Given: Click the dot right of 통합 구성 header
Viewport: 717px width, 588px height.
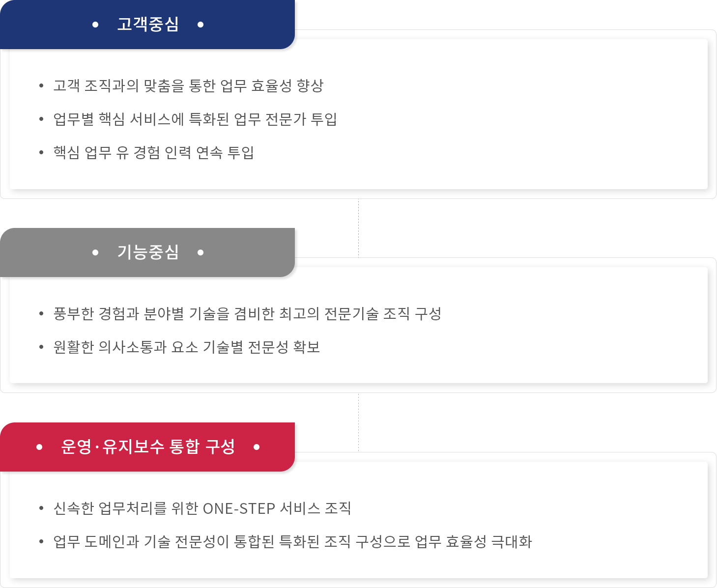Looking at the screenshot, I should click(257, 447).
